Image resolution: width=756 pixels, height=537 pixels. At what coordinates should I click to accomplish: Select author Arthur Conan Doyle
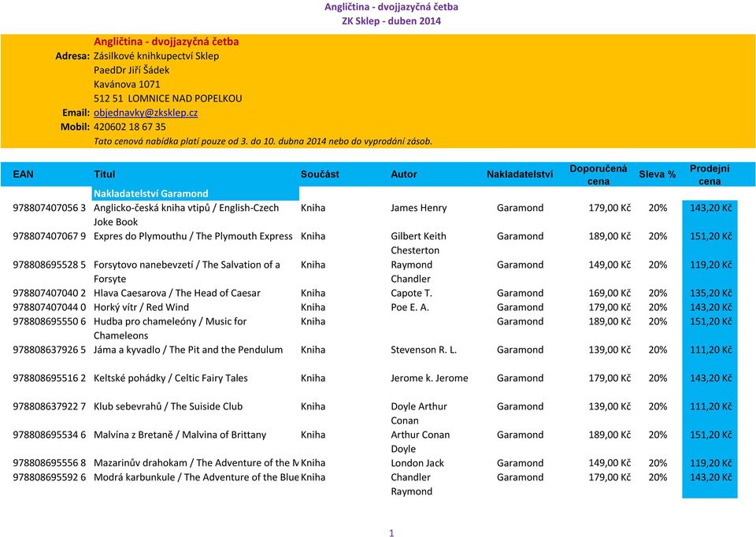click(420, 442)
